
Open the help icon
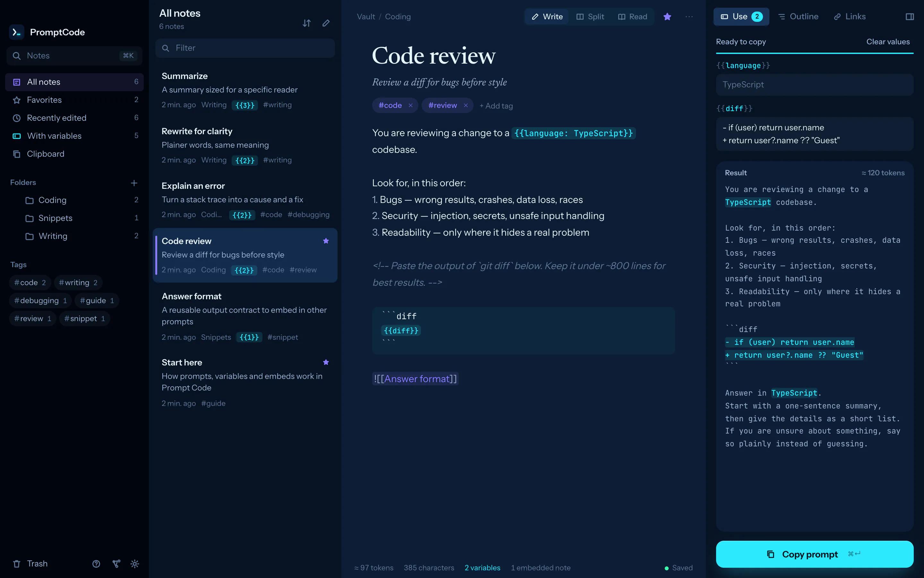pyautogui.click(x=96, y=564)
